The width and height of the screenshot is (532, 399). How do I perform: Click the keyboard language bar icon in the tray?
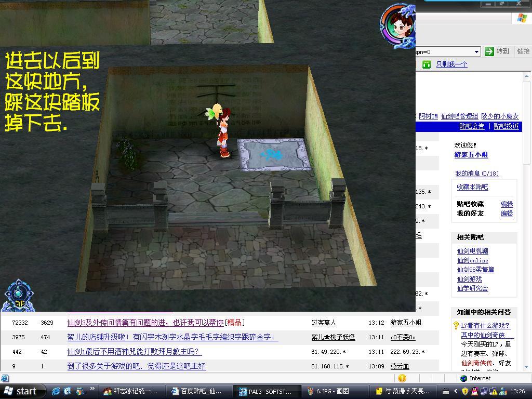pos(445,392)
